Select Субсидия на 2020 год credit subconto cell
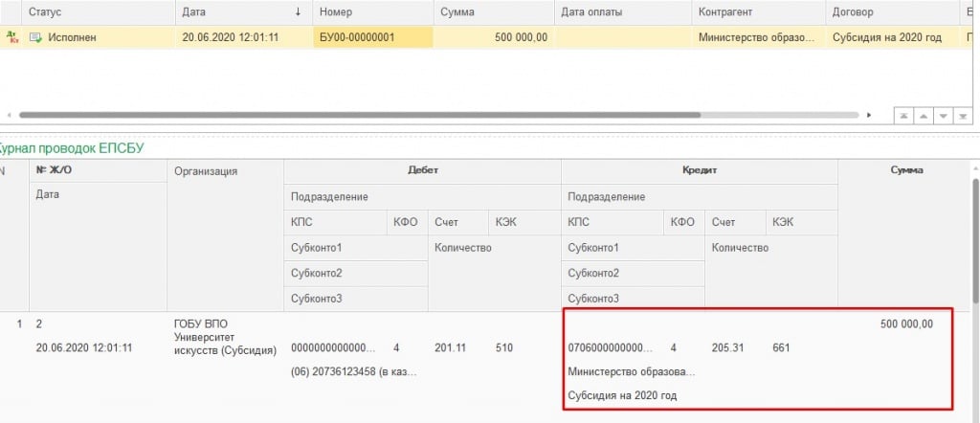The image size is (980, 423). tap(622, 395)
